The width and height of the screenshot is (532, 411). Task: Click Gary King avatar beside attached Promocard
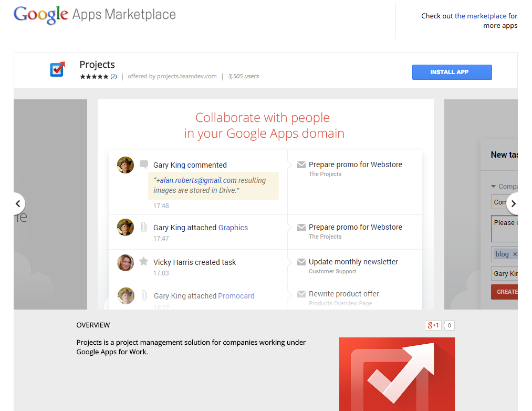[126, 296]
